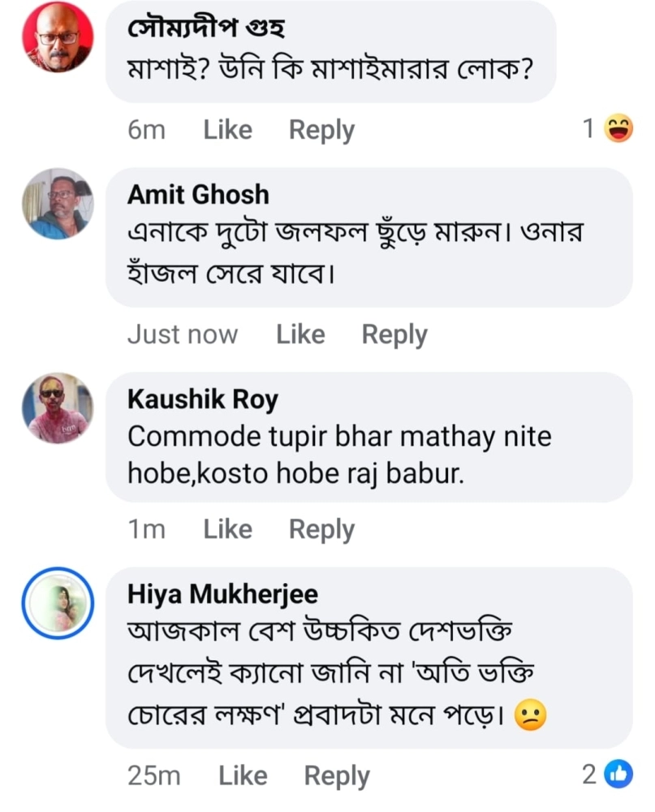Open Kaushik Roy's profile picture
Screen dimensions: 655x812
pos(57,408)
